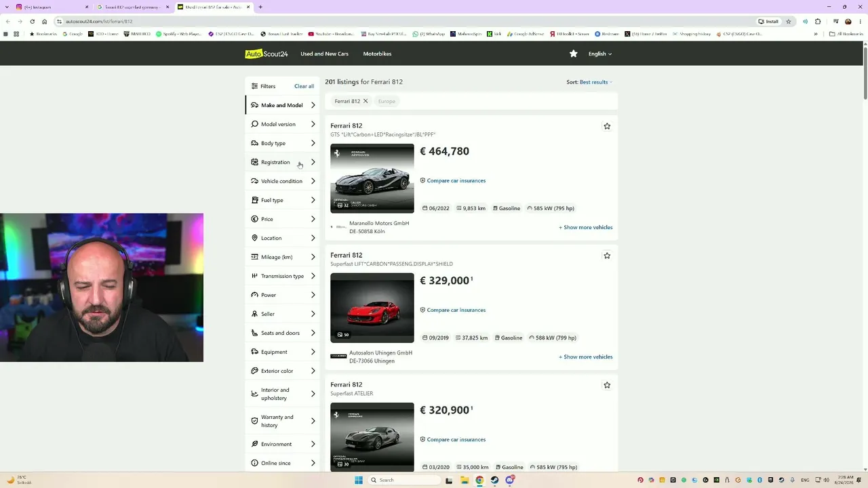Open the Motorbikes menu
The image size is (868, 488).
[x=377, y=54]
